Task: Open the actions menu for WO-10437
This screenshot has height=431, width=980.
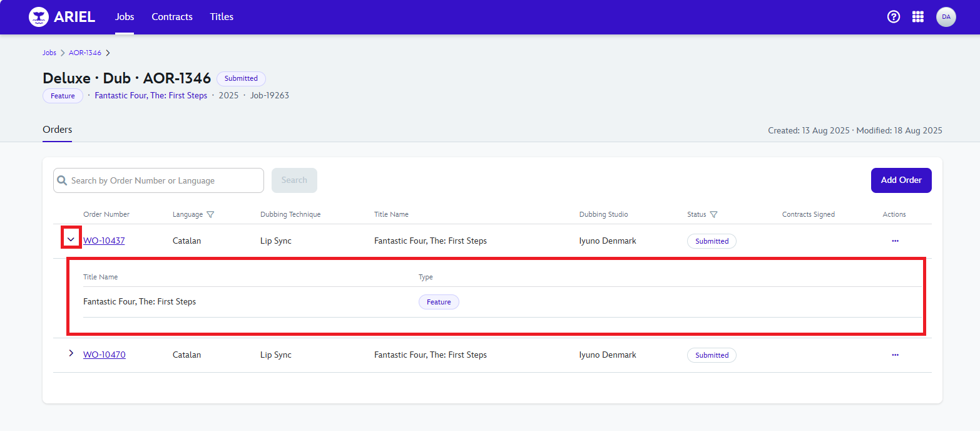Action: click(895, 241)
